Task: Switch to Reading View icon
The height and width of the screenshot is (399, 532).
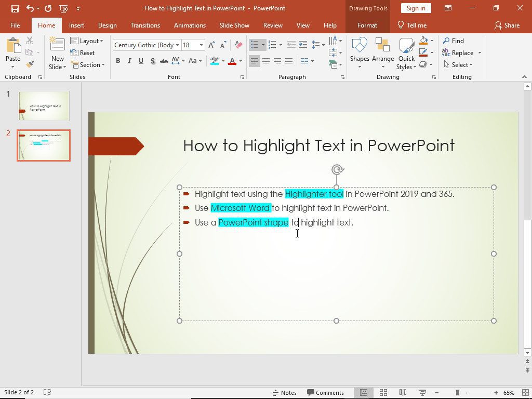Action: coord(403,392)
